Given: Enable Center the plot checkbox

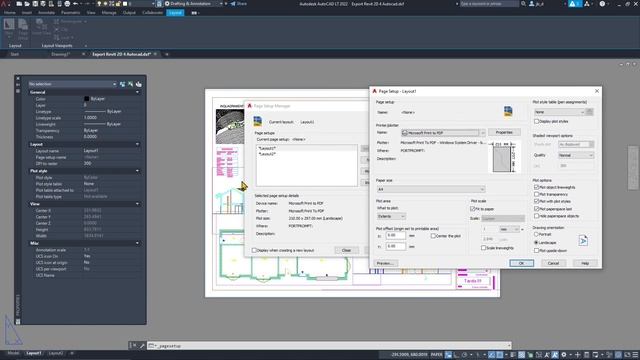Looking at the screenshot, I should point(433,236).
